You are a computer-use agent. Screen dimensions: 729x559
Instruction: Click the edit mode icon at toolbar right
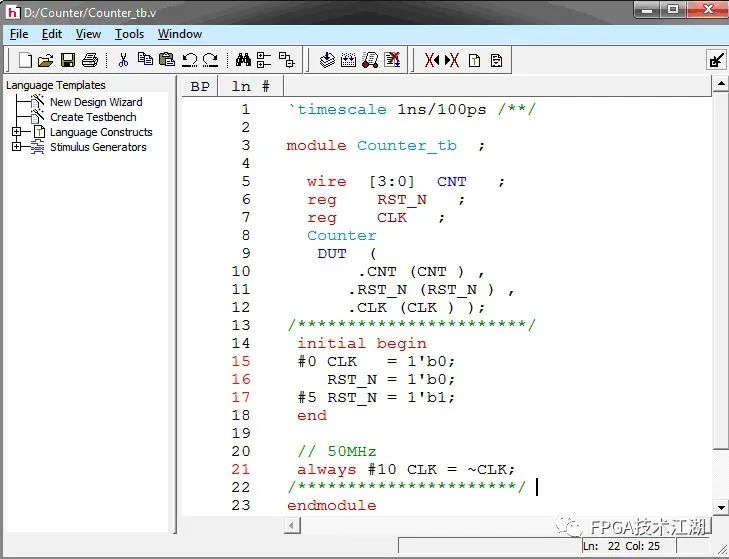tap(716, 60)
